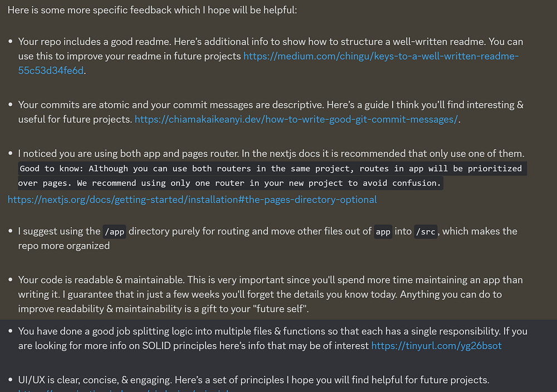Click the sentence "Your commits are atomic"
The width and height of the screenshot is (557, 392).
tap(171, 105)
